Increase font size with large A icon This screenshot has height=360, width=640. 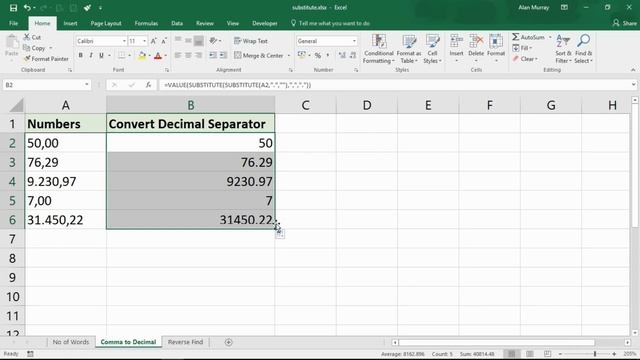click(153, 41)
